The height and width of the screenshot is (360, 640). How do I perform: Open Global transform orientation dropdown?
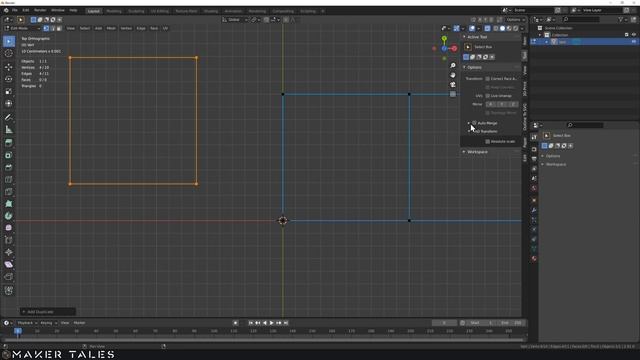tap(236, 20)
